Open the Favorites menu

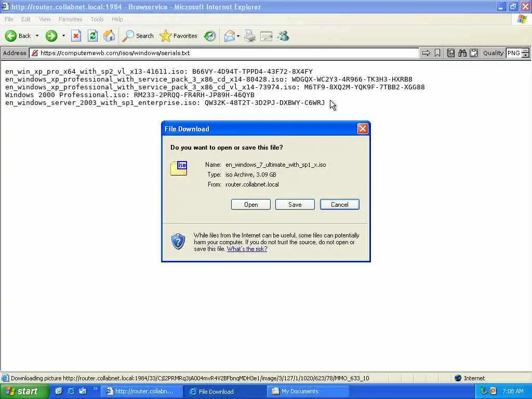(70, 19)
